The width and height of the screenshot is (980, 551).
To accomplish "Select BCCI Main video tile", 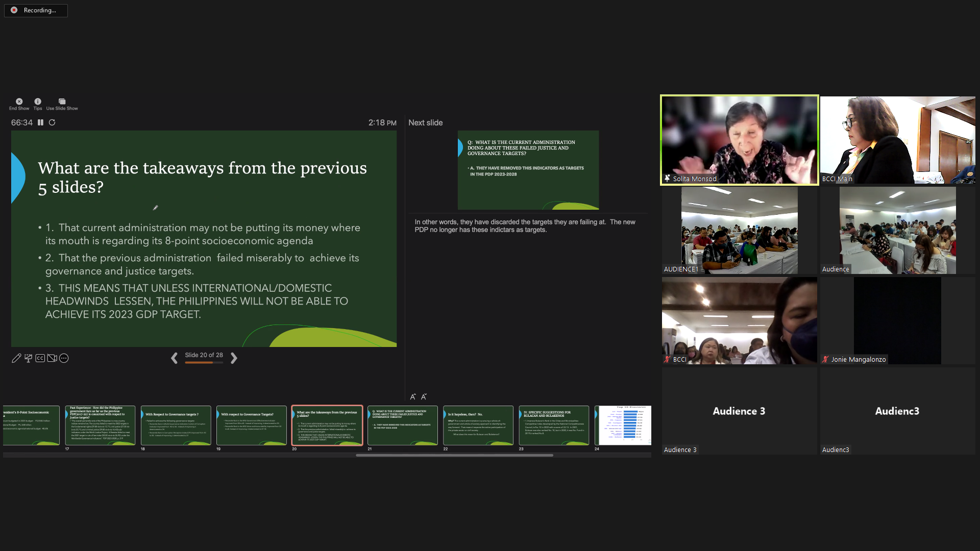I will click(898, 140).
